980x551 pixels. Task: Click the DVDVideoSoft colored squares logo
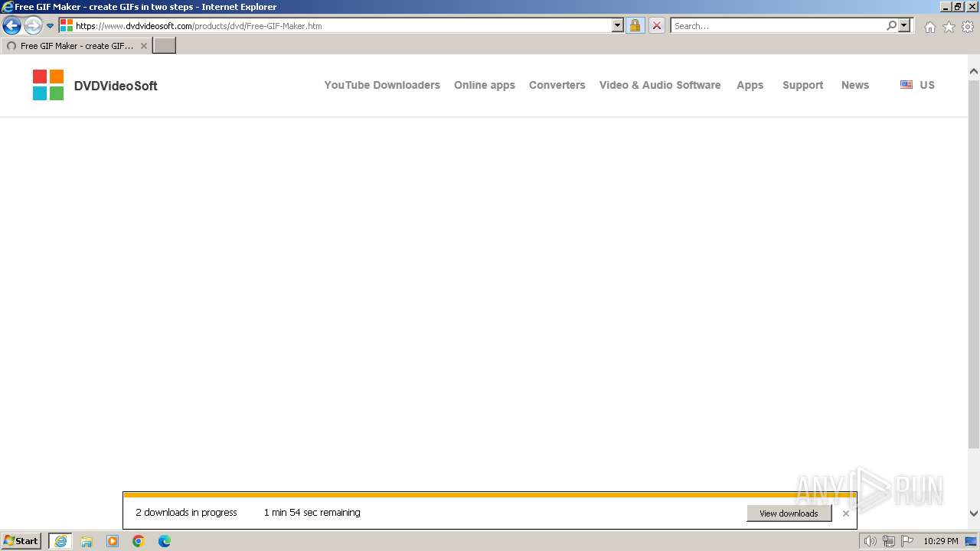tap(48, 85)
